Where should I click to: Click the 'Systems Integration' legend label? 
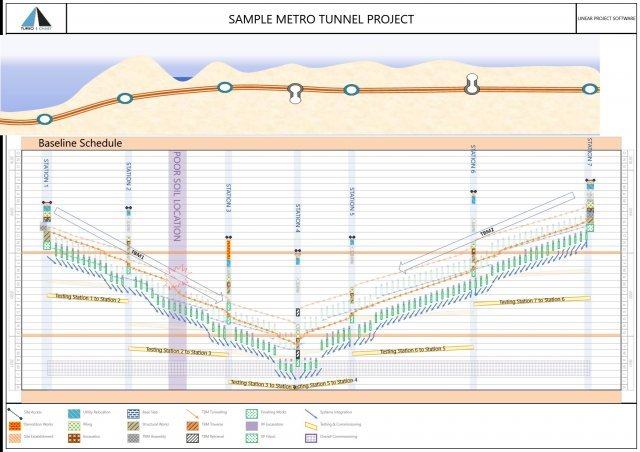tap(336, 413)
